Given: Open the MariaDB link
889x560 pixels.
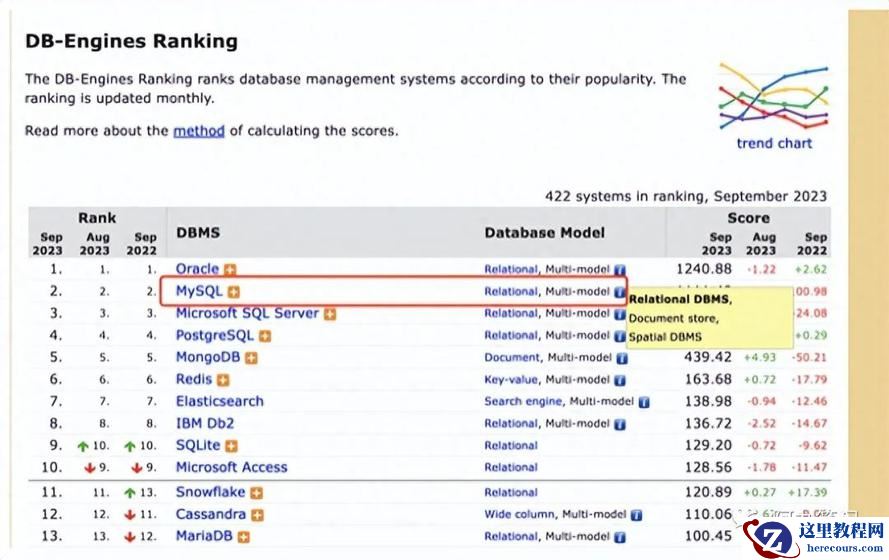Looking at the screenshot, I should click(204, 536).
